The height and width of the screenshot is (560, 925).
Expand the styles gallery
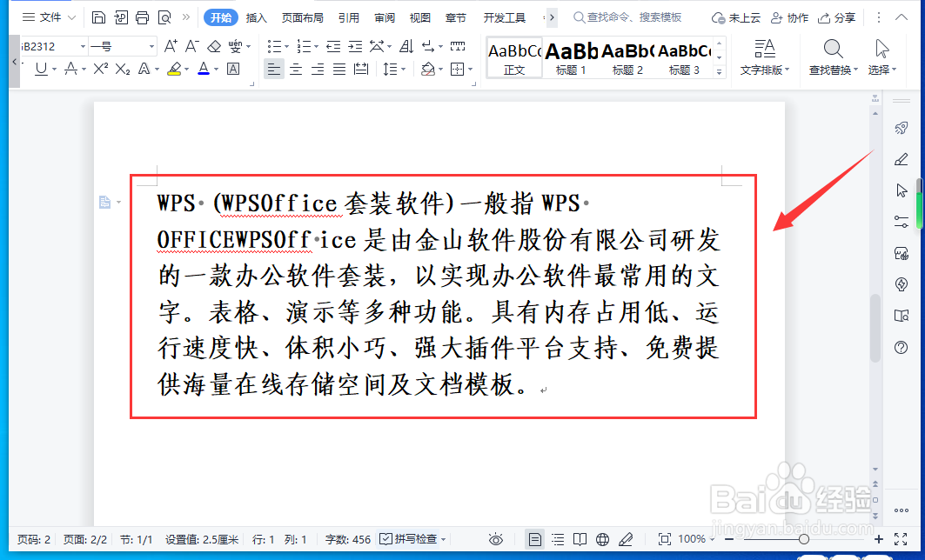click(x=719, y=71)
